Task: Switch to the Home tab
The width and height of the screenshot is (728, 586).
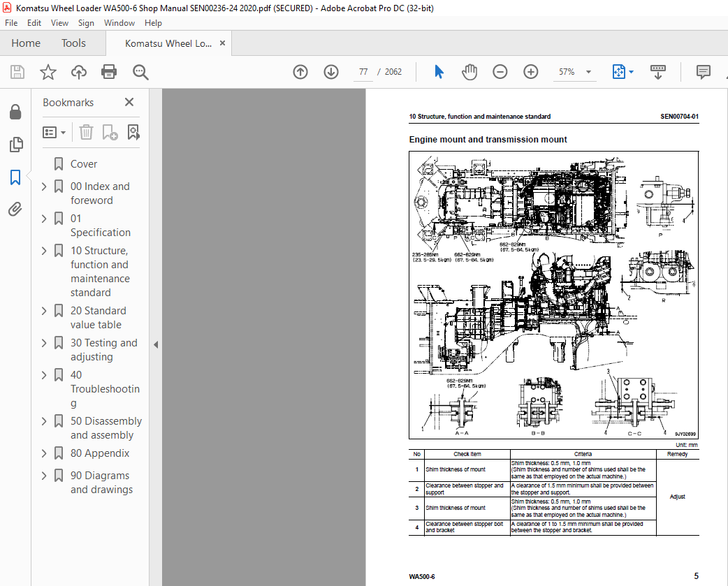Action: pos(26,43)
